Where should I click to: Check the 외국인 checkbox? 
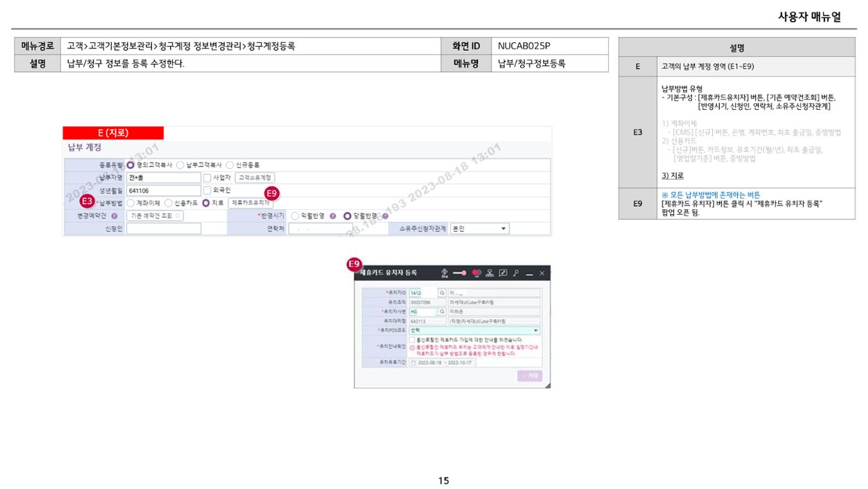click(x=207, y=191)
